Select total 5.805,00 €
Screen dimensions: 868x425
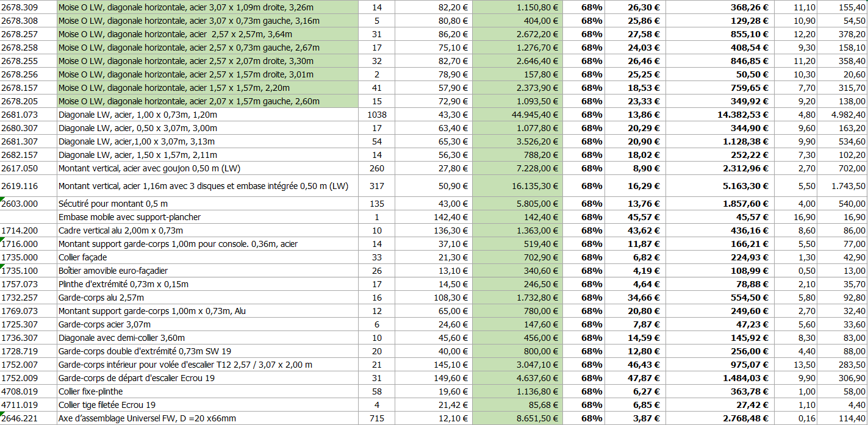pos(517,204)
